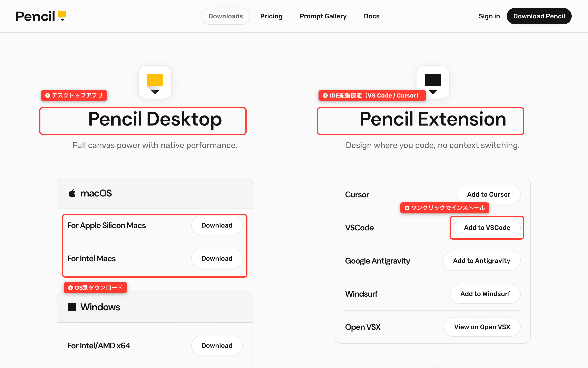Image resolution: width=588 pixels, height=368 pixels.
Task: Click View on Open VSX
Action: tap(482, 327)
